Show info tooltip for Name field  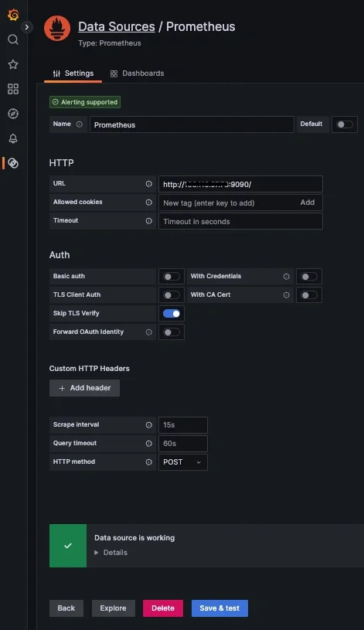point(80,124)
